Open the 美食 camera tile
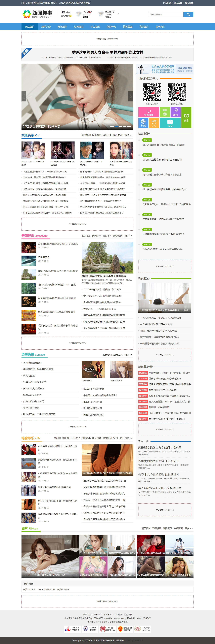 (170, 123)
